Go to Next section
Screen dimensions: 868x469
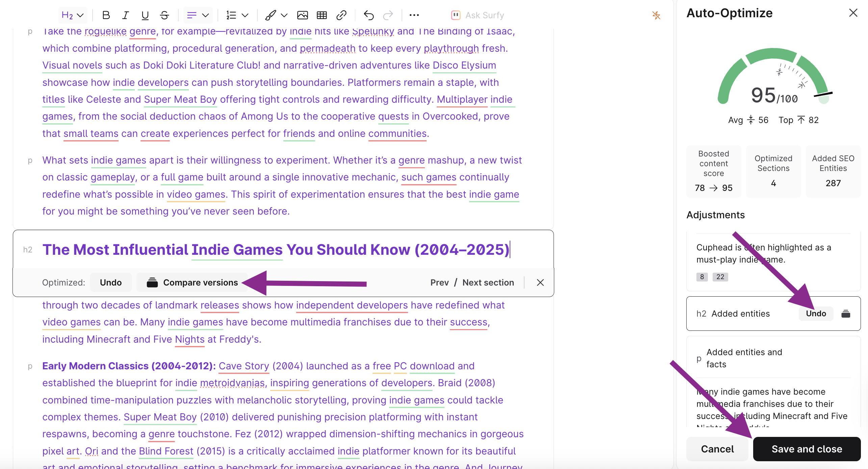click(x=488, y=282)
